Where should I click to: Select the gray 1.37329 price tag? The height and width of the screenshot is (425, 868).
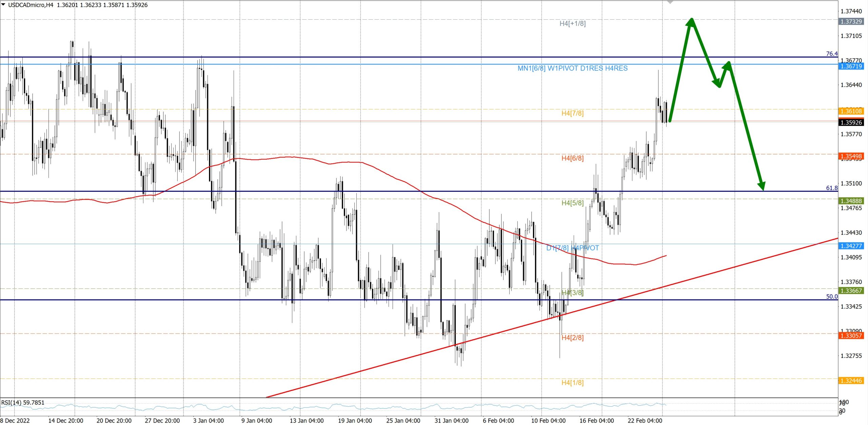pos(851,22)
